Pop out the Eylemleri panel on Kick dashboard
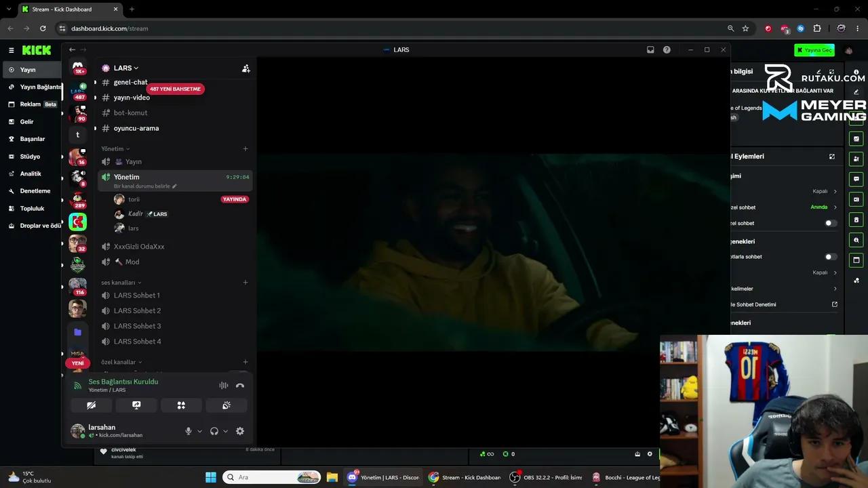 coord(832,157)
